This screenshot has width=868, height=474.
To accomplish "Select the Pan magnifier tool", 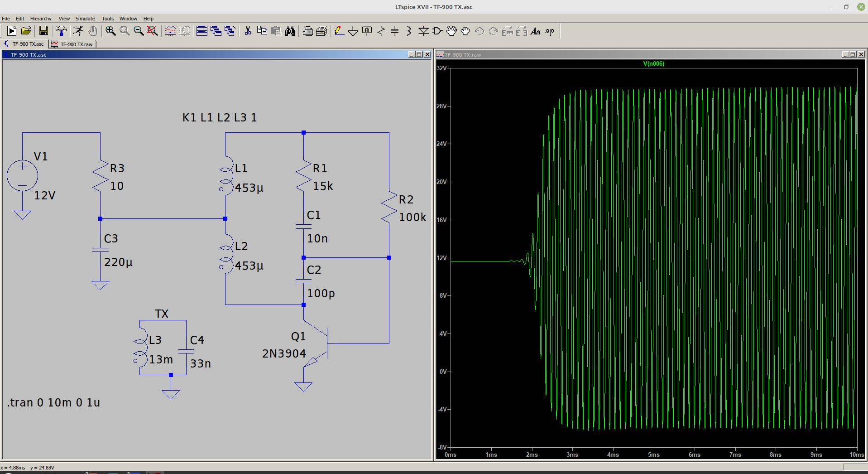I will pos(125,31).
